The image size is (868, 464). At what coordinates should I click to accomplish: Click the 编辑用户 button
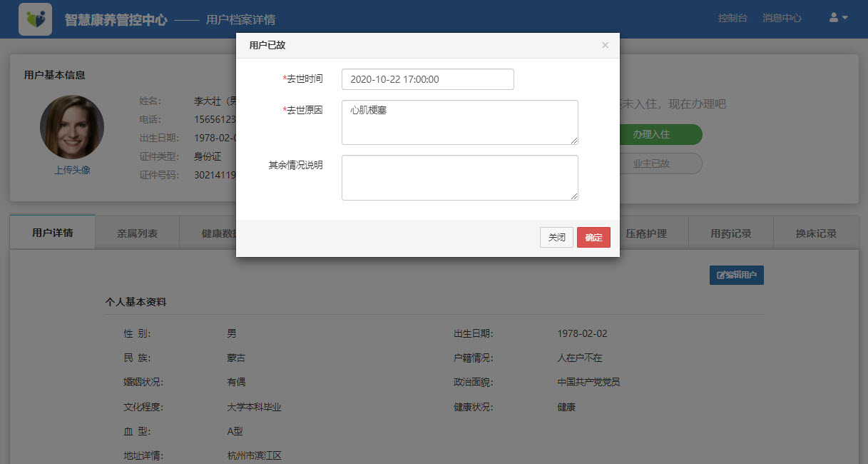[736, 275]
